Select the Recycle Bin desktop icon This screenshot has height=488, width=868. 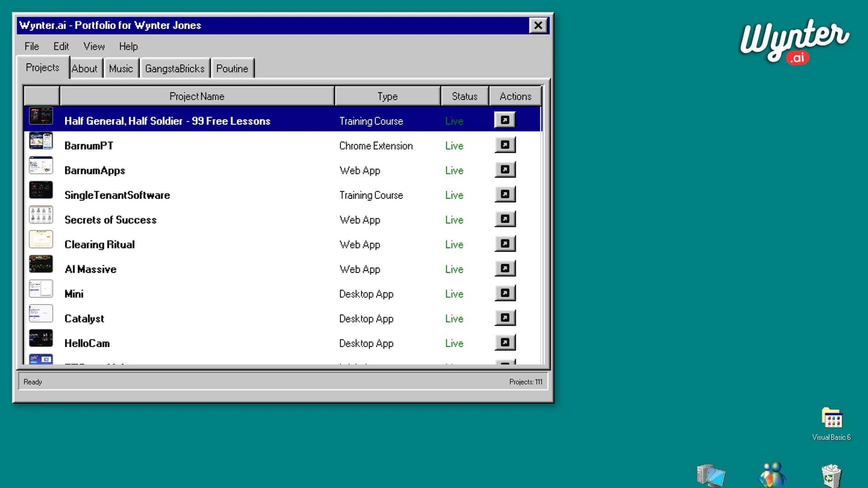831,476
